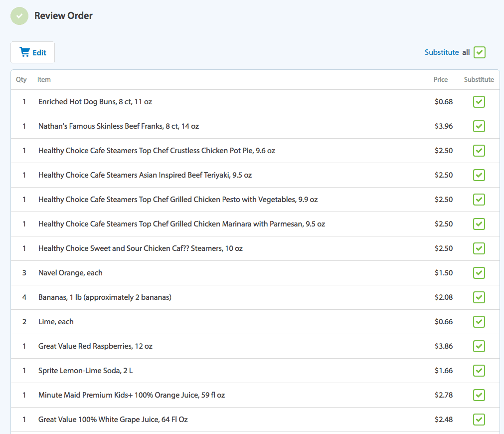504x434 pixels.
Task: Open the Substitute link at top right
Action: click(442, 52)
